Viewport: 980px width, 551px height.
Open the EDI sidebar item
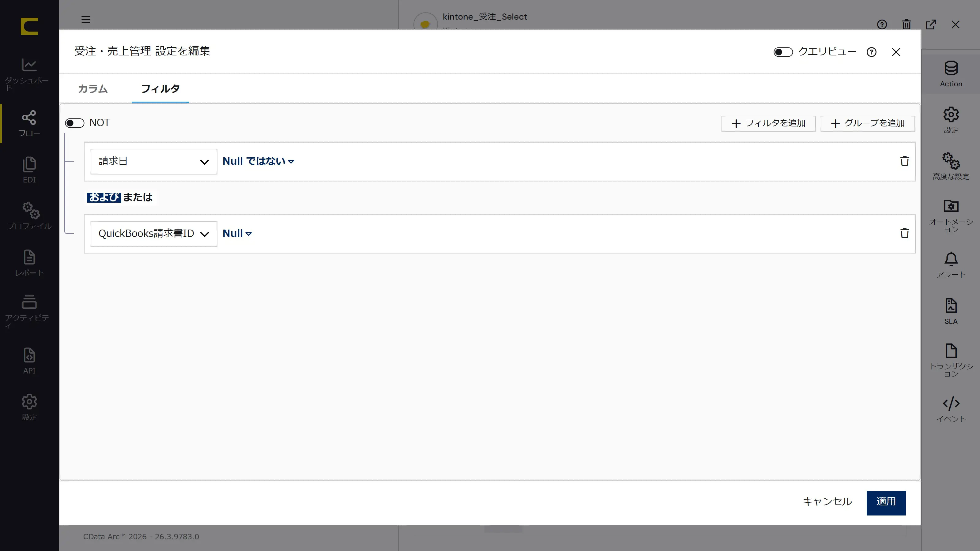click(29, 170)
